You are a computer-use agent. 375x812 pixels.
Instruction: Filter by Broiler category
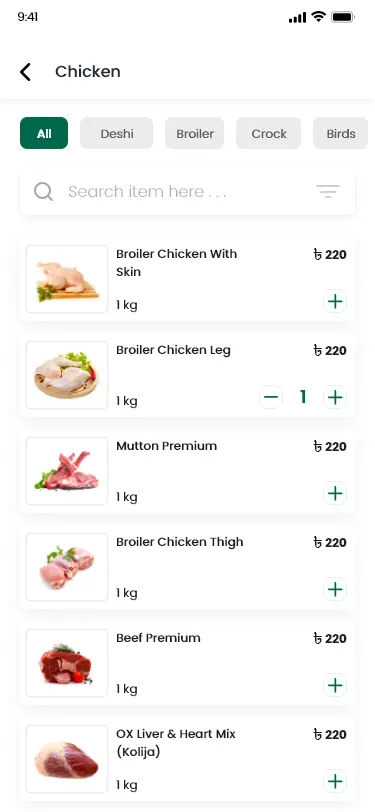195,133
